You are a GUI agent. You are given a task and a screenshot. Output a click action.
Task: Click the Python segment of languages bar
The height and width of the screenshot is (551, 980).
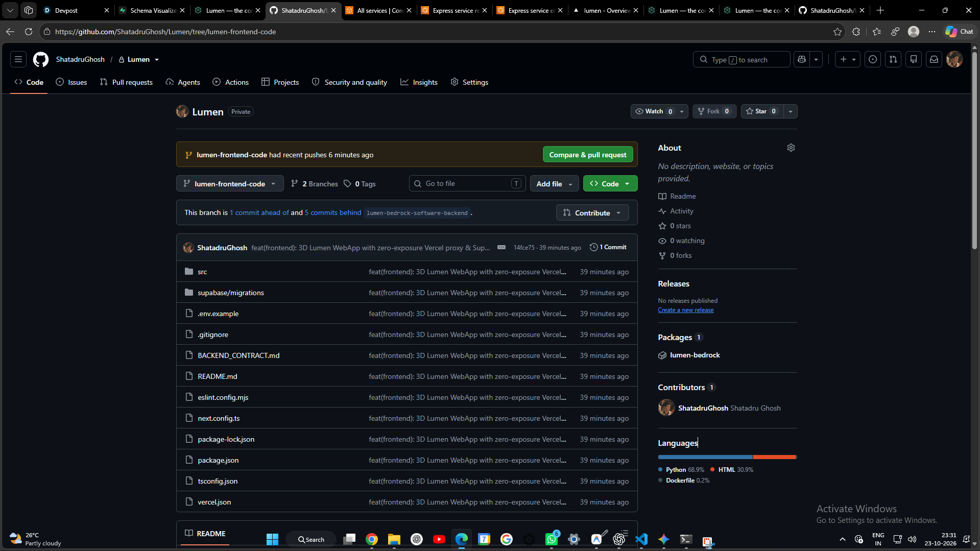[x=705, y=457]
